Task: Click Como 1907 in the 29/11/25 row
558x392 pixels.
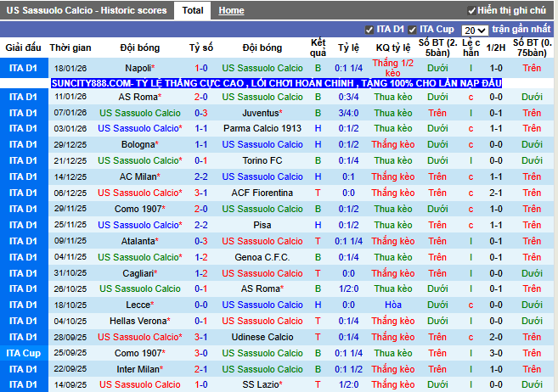Action: [x=138, y=209]
